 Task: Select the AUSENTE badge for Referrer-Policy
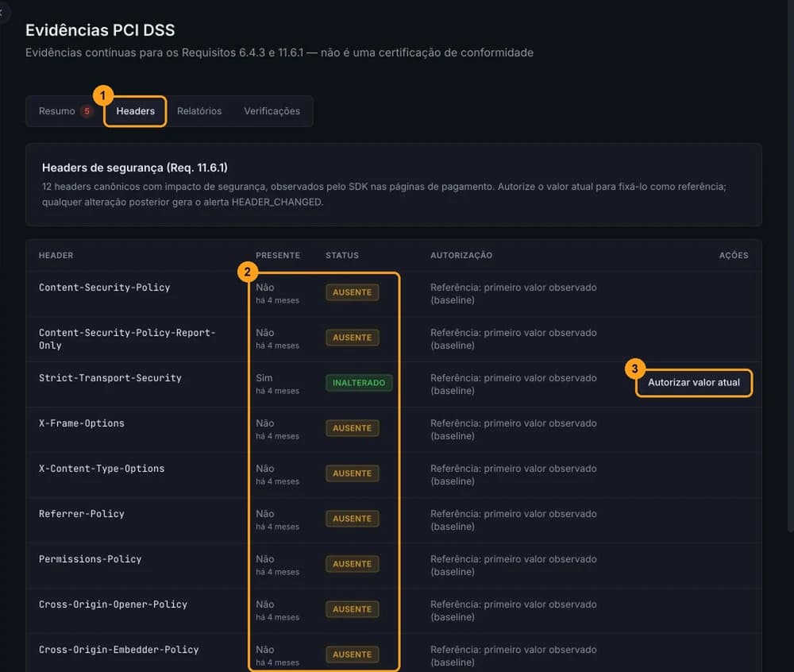click(x=352, y=519)
